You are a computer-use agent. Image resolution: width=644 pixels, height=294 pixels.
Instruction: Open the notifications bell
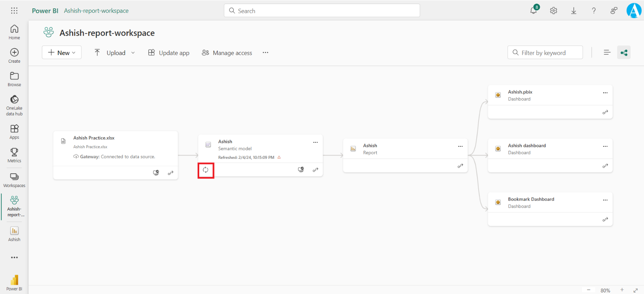click(x=534, y=10)
